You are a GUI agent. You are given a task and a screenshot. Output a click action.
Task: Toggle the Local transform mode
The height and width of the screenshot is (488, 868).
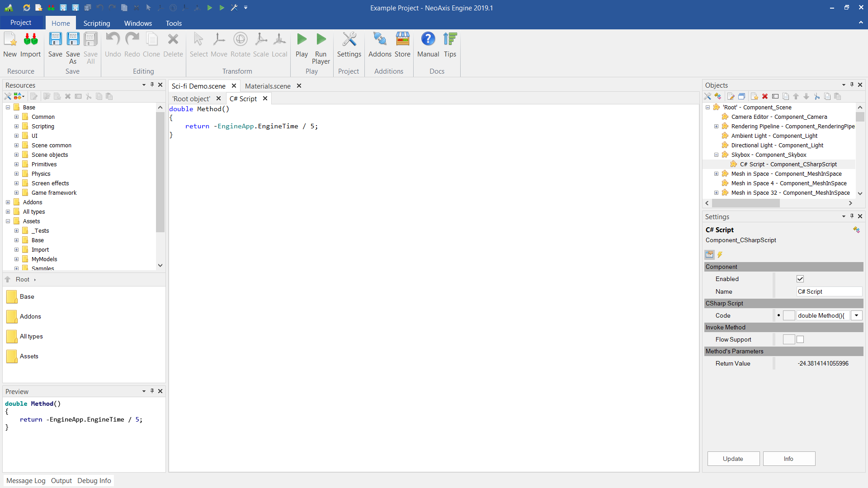280,44
